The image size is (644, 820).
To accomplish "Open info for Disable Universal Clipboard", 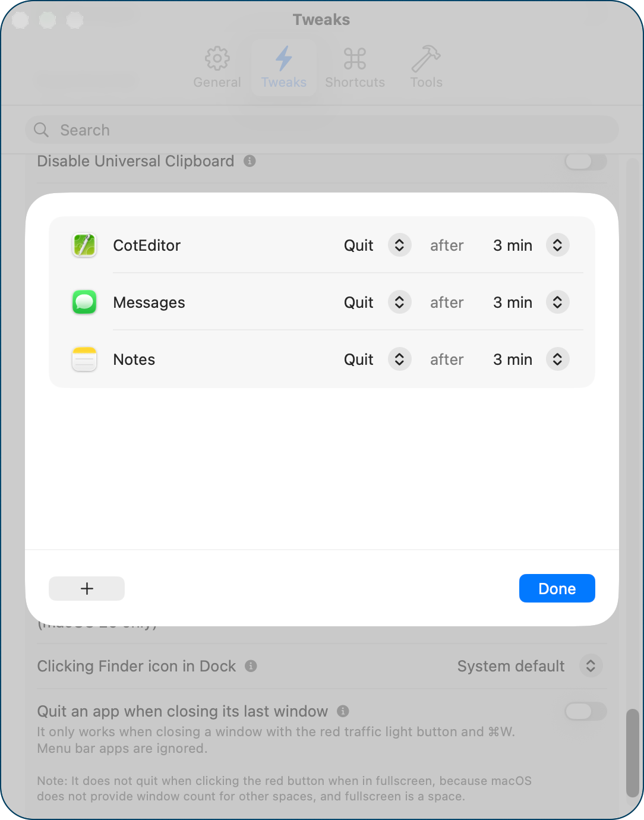I will point(250,161).
